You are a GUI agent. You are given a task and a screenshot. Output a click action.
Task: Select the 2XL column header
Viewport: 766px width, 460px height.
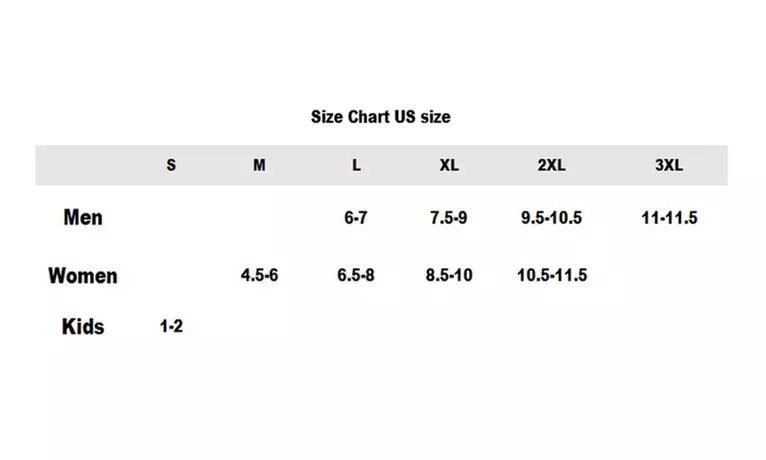[x=552, y=165]
